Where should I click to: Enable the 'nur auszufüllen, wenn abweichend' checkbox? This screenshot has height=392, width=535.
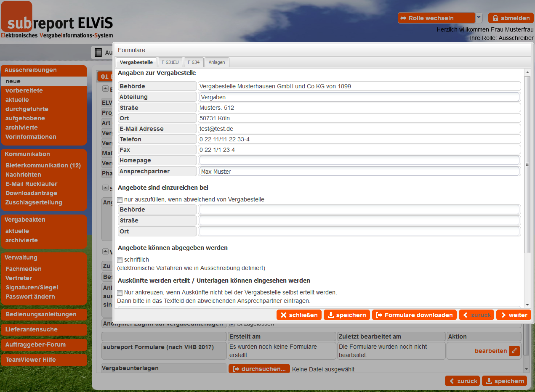[x=120, y=200]
